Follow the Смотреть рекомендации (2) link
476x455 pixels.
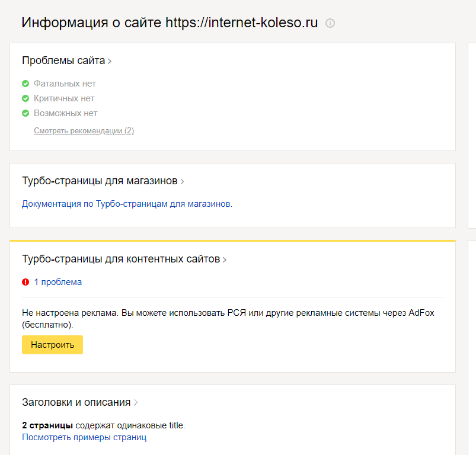click(84, 131)
